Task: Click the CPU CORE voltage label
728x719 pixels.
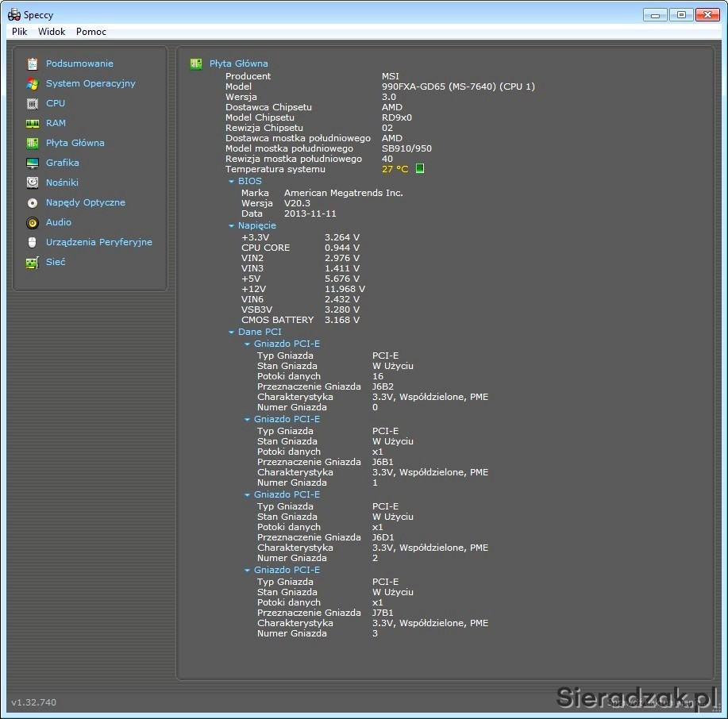Action: coord(266,248)
